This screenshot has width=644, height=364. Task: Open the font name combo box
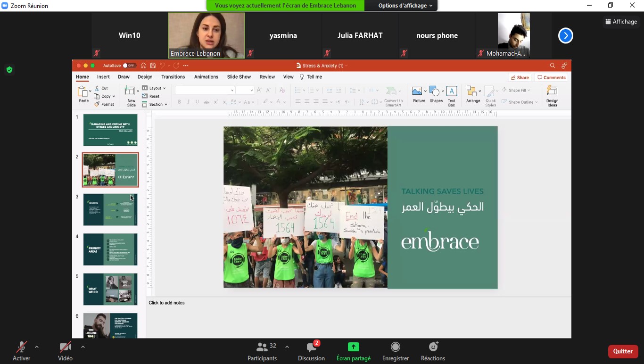205,90
